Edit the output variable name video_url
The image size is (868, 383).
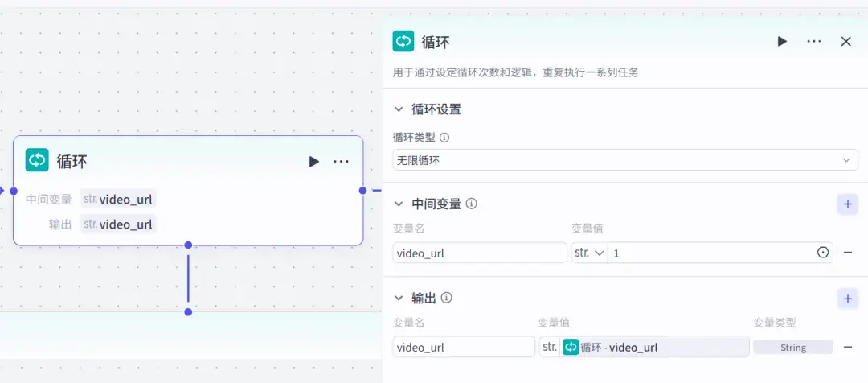tap(464, 347)
